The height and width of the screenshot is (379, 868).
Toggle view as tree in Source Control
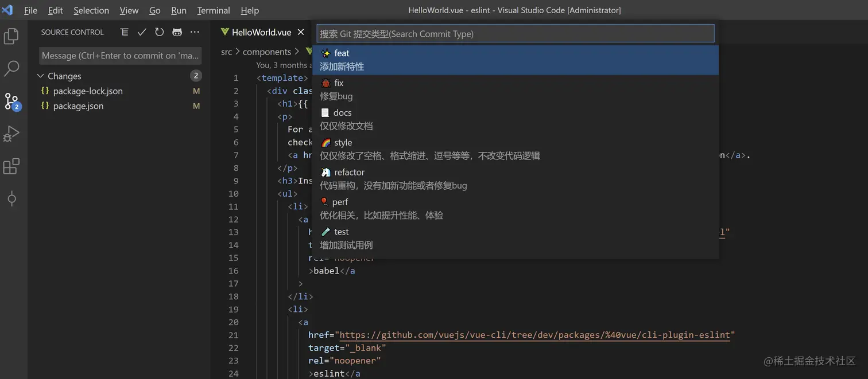[125, 32]
